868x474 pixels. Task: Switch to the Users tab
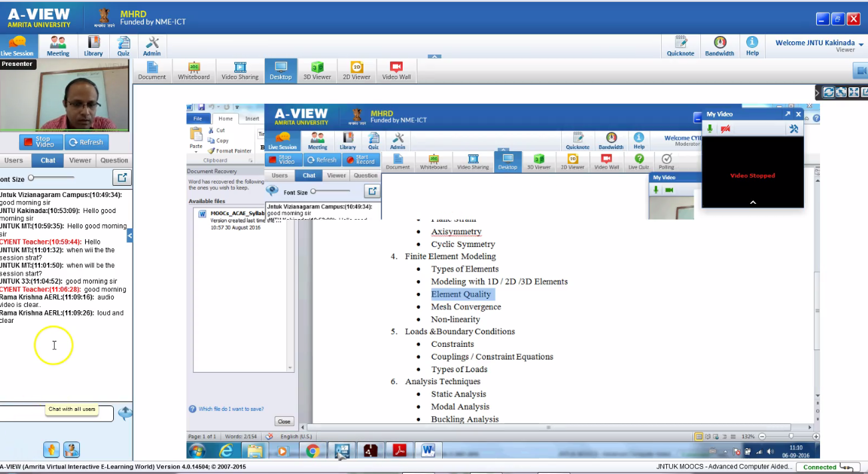click(x=14, y=160)
